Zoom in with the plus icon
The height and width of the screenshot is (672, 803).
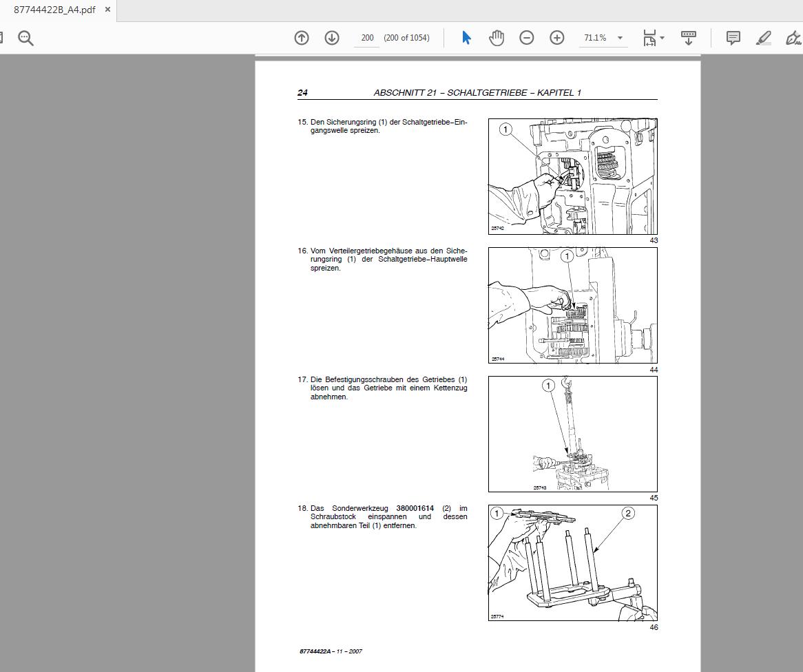556,38
